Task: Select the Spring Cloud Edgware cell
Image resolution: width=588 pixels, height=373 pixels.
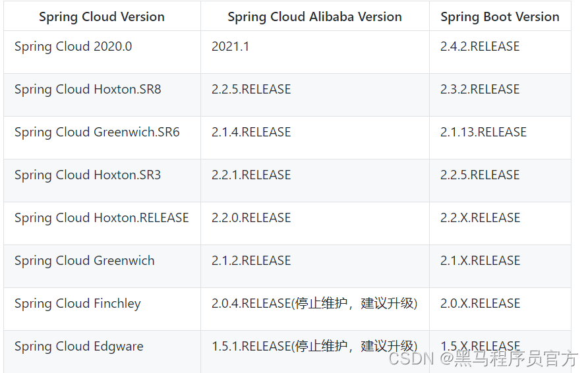Action: pos(79,347)
